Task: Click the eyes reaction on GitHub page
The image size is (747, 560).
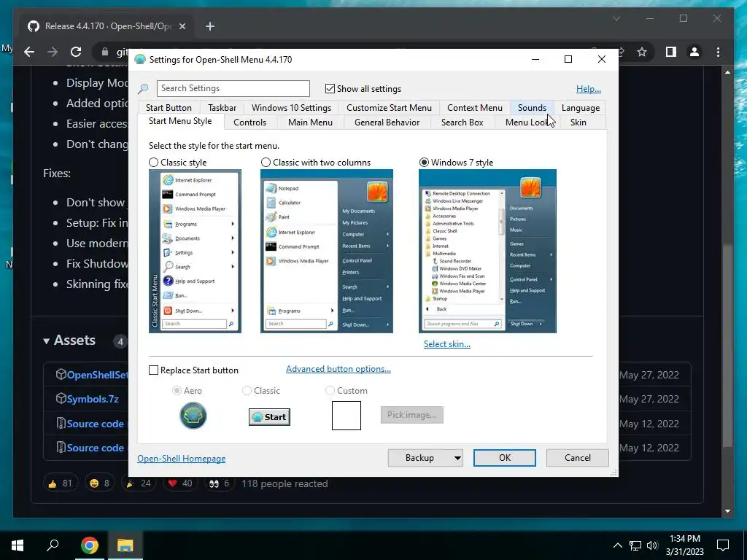Action: click(219, 483)
